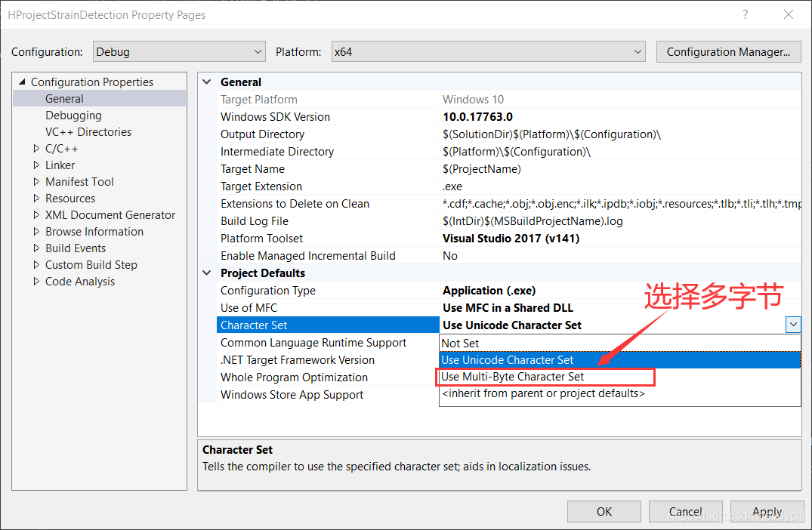Expand the Manifest Tool node arrow
This screenshot has height=530, width=812.
[x=36, y=182]
